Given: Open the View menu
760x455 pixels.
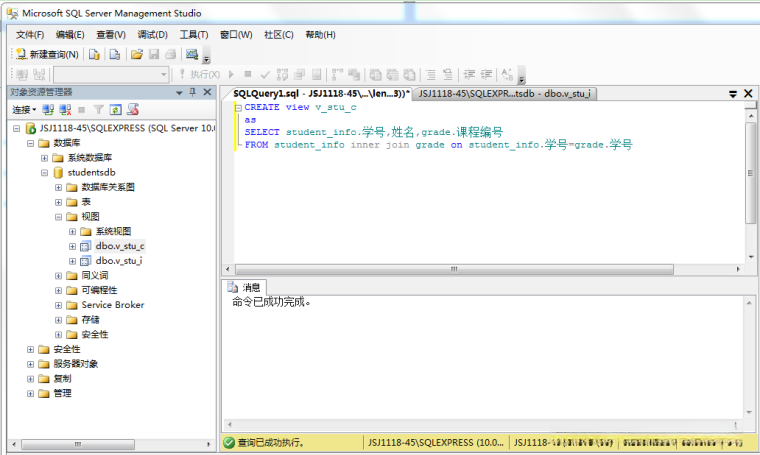Looking at the screenshot, I should coord(111,34).
